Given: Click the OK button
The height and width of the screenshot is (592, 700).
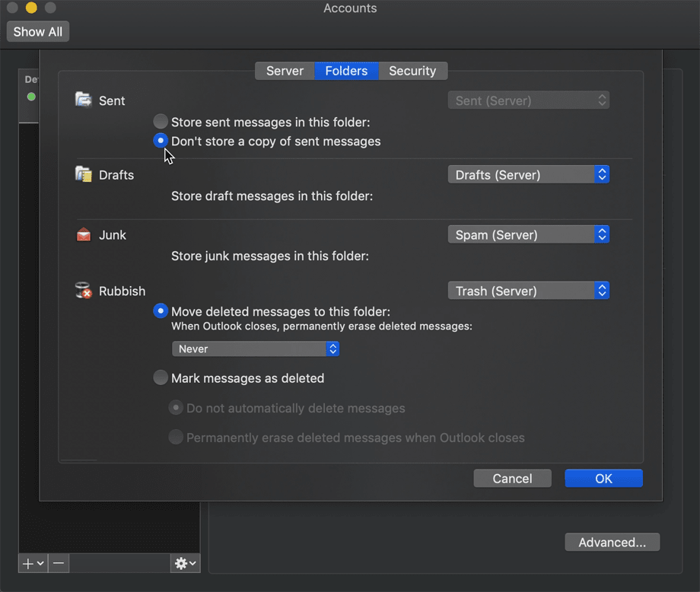Looking at the screenshot, I should click(x=603, y=478).
